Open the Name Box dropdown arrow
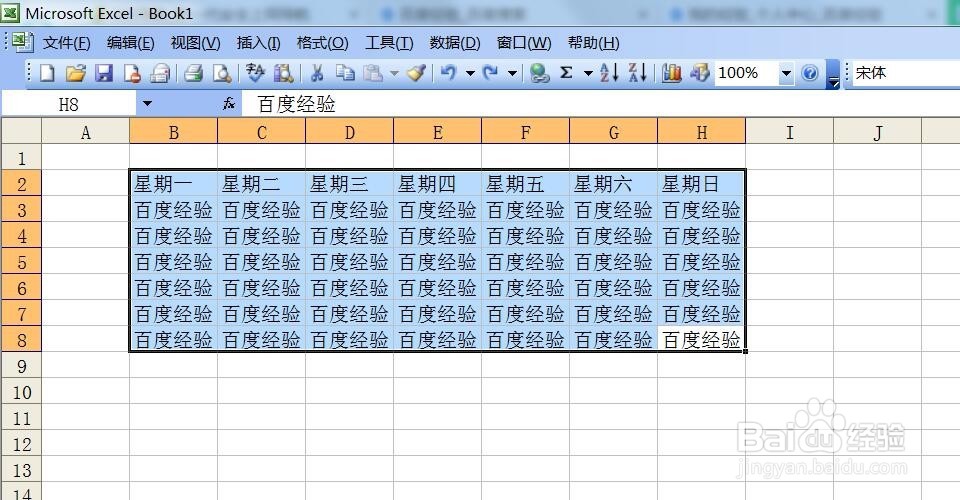Image resolution: width=960 pixels, height=500 pixels. (147, 103)
